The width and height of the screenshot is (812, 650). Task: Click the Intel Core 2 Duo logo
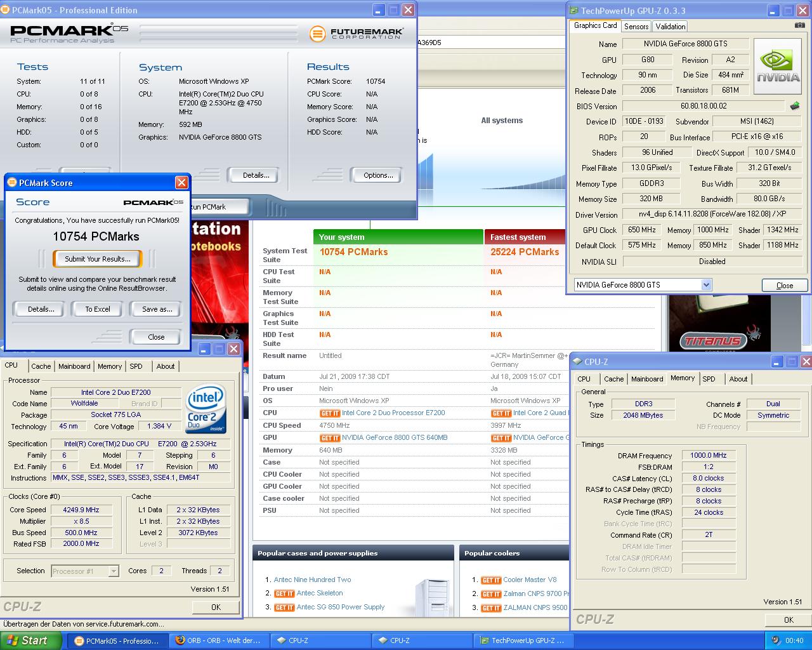[206, 410]
